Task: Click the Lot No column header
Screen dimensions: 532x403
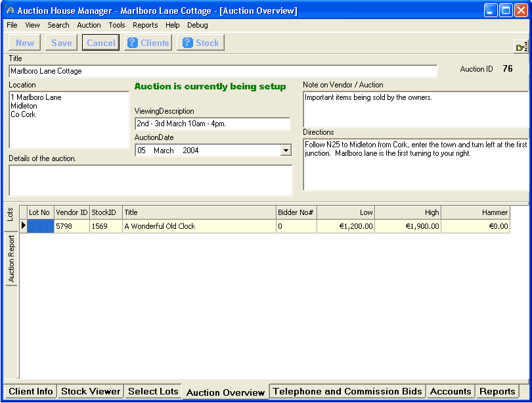Action: 40,212
